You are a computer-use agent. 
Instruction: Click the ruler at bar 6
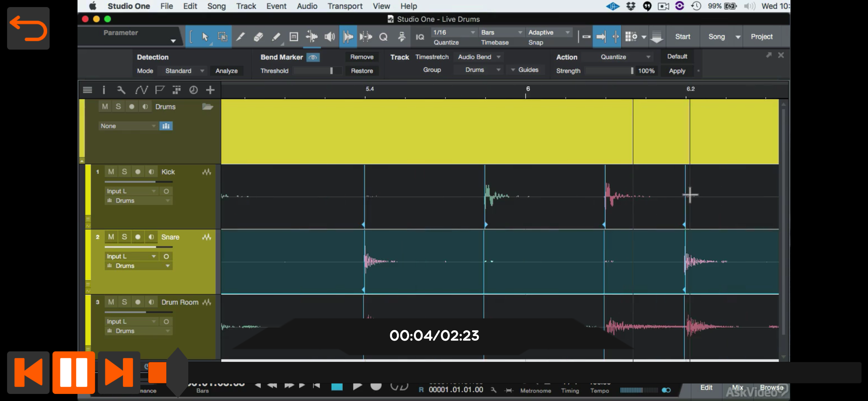point(528,89)
